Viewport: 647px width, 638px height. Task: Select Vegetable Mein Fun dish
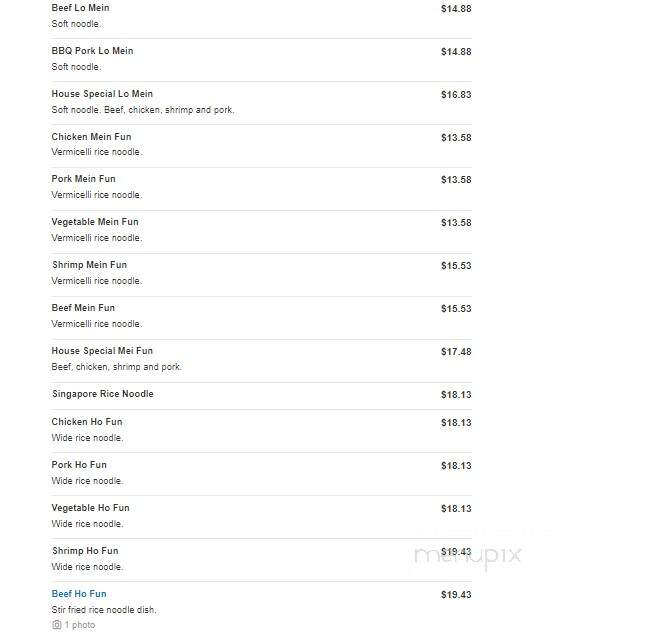tap(95, 222)
